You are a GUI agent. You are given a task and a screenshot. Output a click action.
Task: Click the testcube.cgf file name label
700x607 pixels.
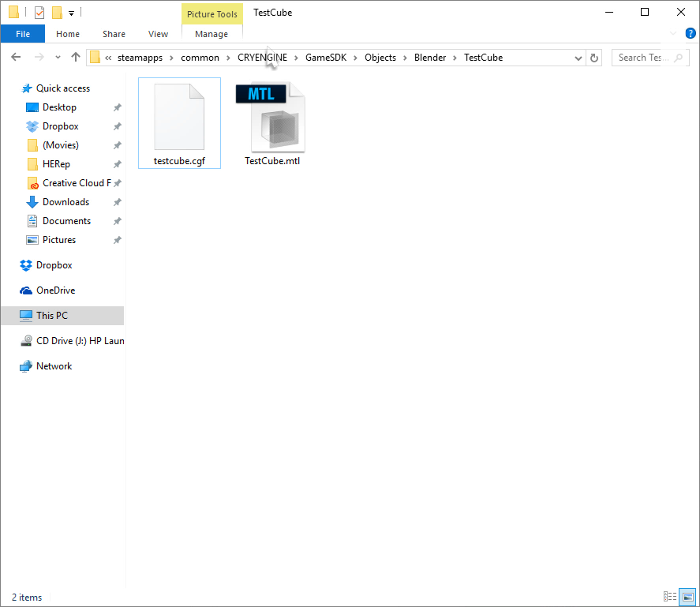[179, 161]
